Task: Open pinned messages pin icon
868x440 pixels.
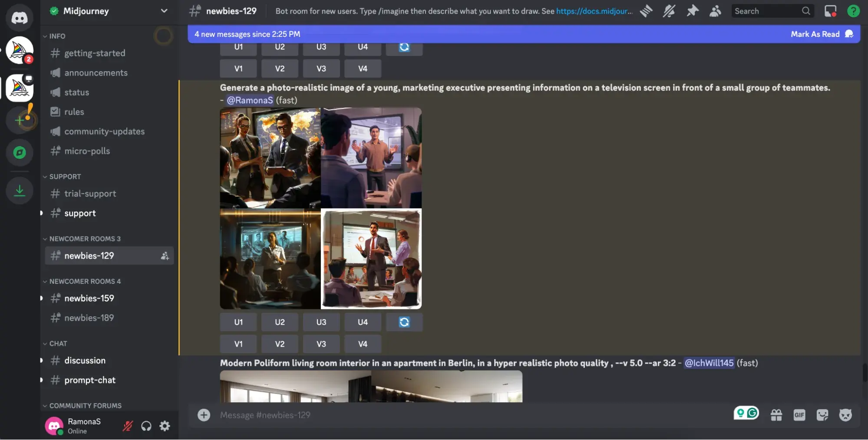Action: (692, 11)
